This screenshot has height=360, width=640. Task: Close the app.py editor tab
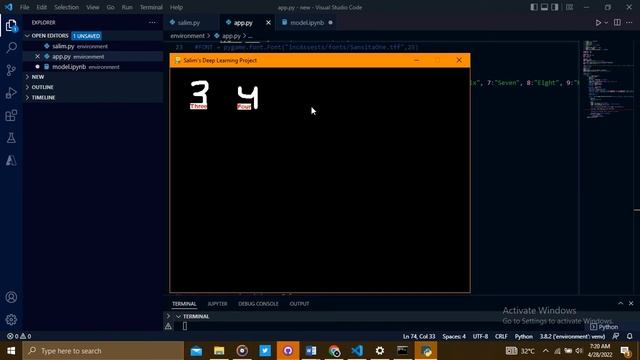coord(268,23)
